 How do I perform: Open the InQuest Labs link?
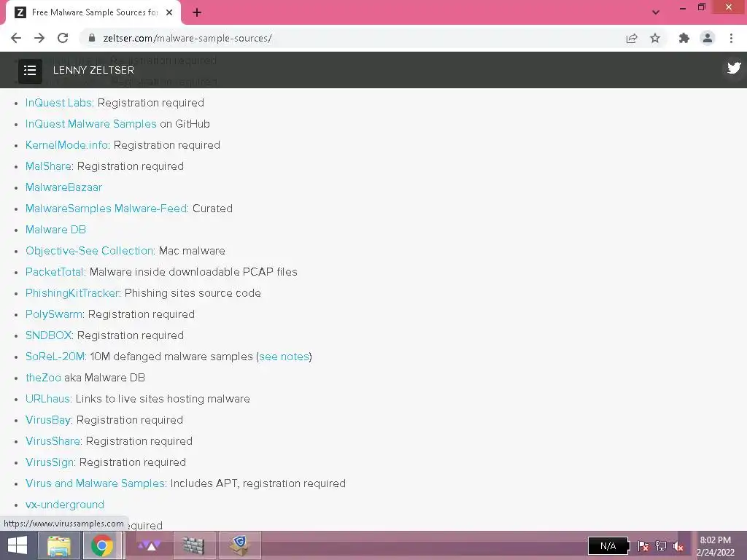coord(60,103)
